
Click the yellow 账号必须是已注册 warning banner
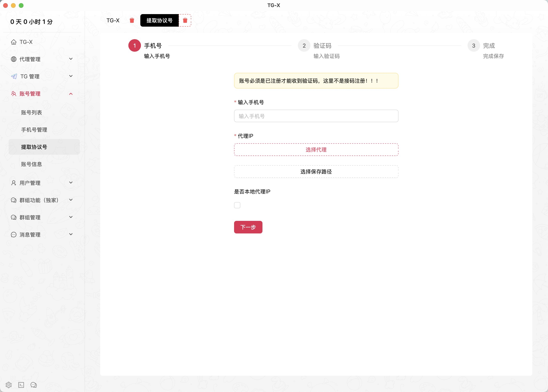(x=316, y=81)
